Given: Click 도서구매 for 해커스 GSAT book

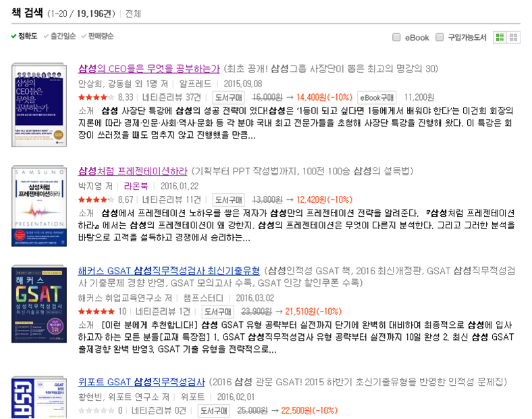Looking at the screenshot, I should click(218, 312).
